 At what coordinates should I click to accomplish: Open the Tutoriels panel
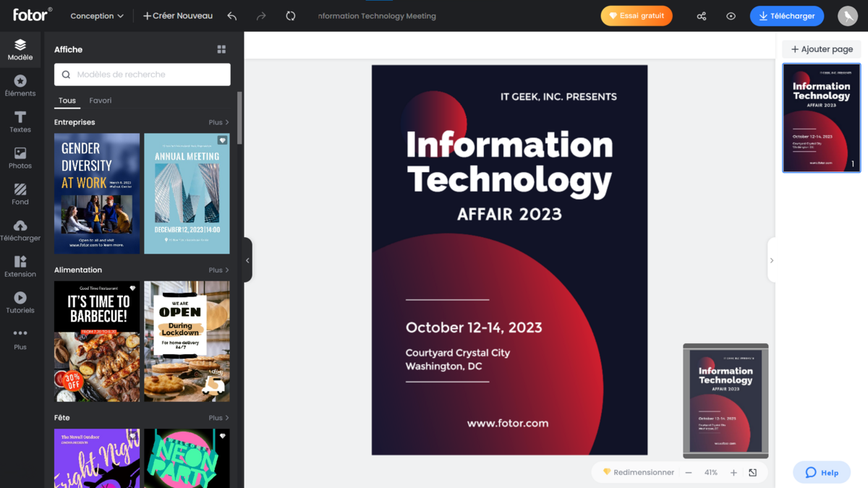point(20,303)
